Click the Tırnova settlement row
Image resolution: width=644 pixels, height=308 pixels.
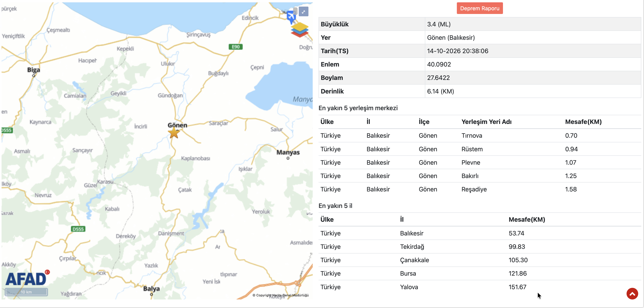(480, 136)
